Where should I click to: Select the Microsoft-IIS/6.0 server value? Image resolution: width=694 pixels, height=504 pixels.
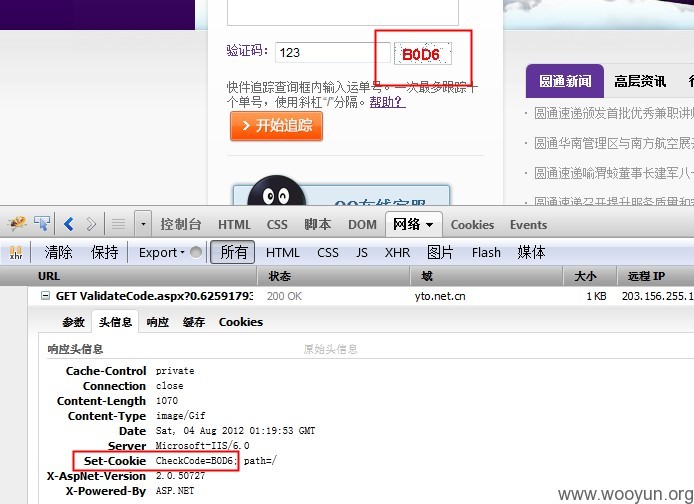tap(202, 446)
